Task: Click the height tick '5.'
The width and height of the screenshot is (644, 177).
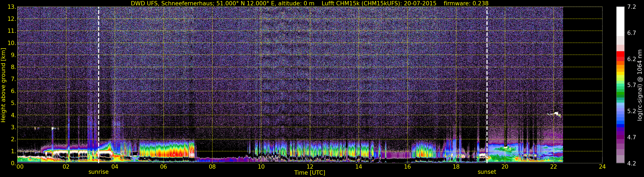Action: tap(13, 103)
